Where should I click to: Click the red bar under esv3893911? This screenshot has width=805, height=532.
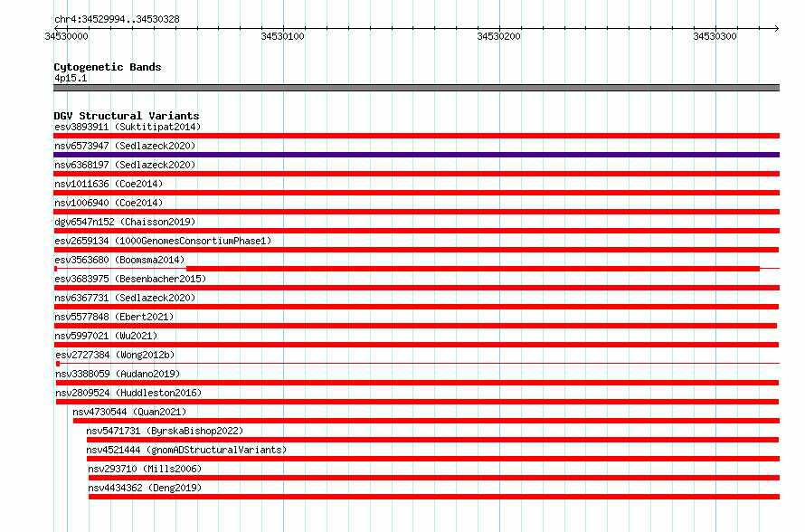click(416, 136)
